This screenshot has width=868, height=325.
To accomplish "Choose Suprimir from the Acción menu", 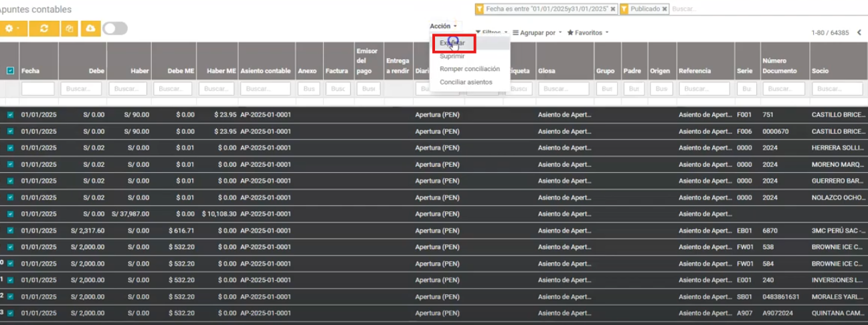I will click(x=452, y=56).
